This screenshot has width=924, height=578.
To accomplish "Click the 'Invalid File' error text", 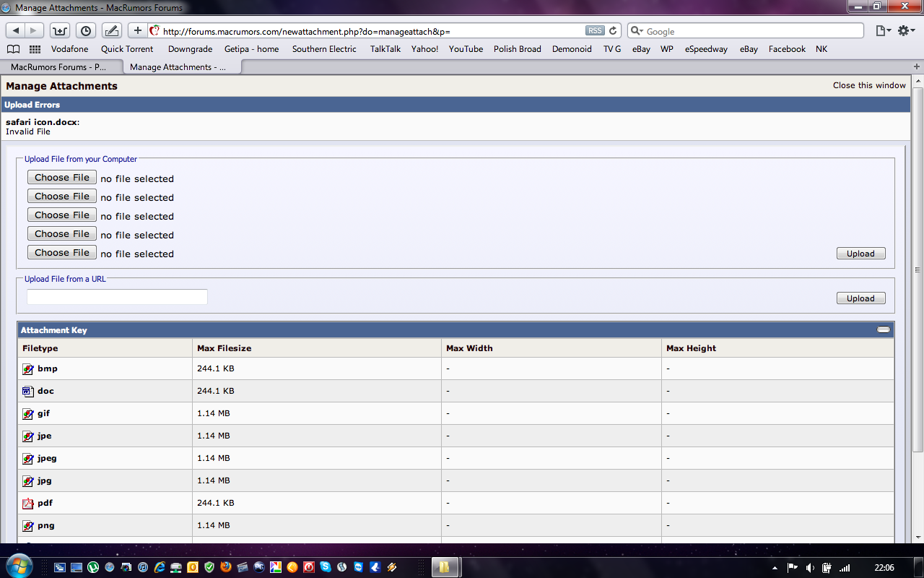I will [x=28, y=131].
